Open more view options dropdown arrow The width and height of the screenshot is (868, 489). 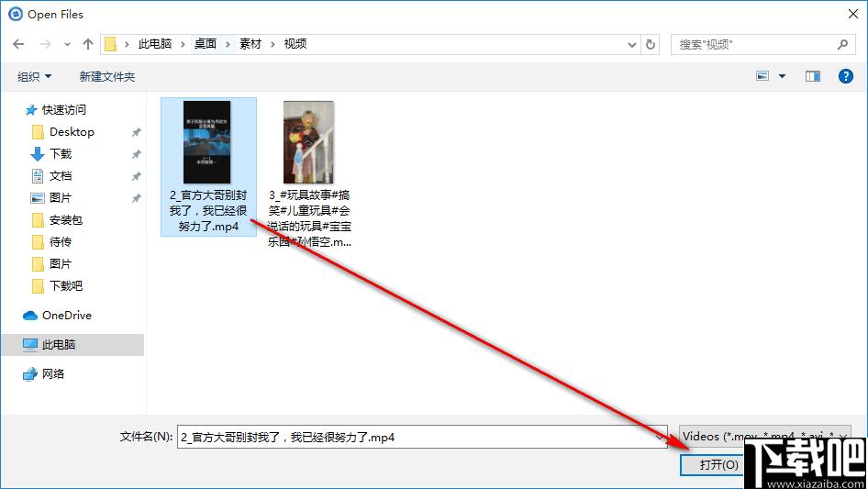[782, 76]
